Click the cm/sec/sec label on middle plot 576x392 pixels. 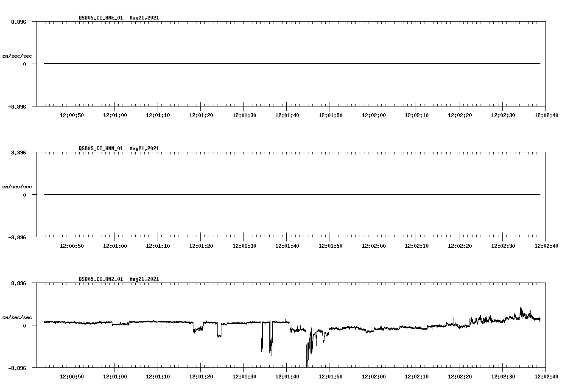pyautogui.click(x=17, y=186)
